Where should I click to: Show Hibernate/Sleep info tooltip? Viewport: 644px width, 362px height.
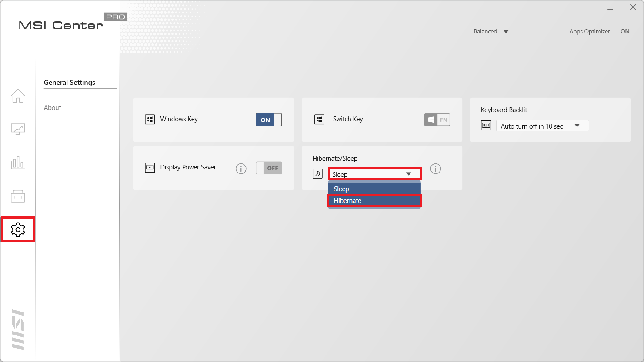pyautogui.click(x=436, y=169)
